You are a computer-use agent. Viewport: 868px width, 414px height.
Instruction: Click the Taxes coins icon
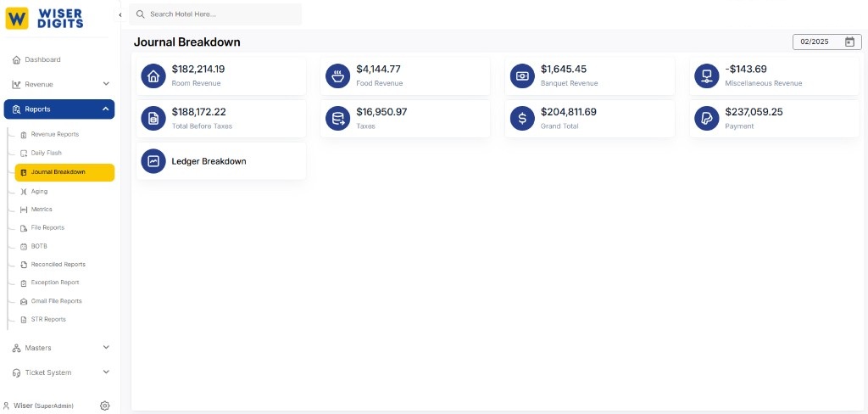pyautogui.click(x=337, y=119)
